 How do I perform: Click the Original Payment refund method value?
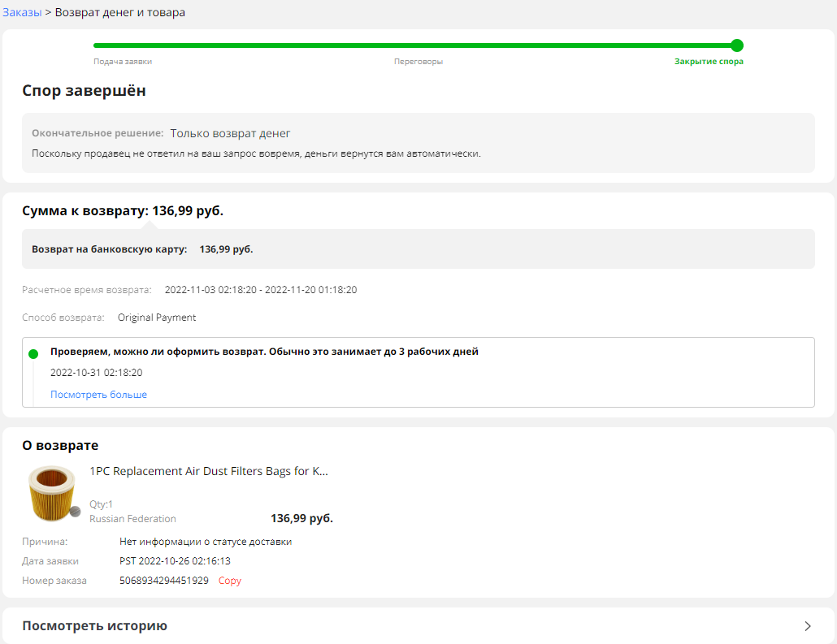click(x=157, y=318)
